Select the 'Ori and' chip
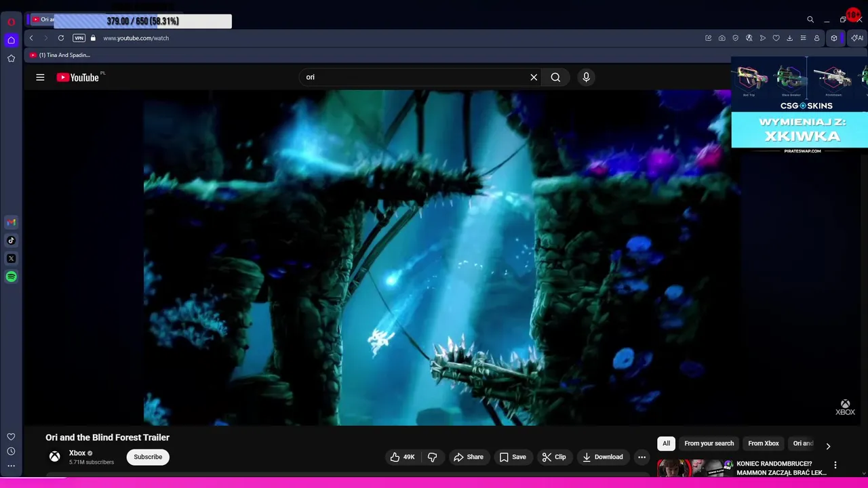The image size is (868, 488). coord(803,443)
